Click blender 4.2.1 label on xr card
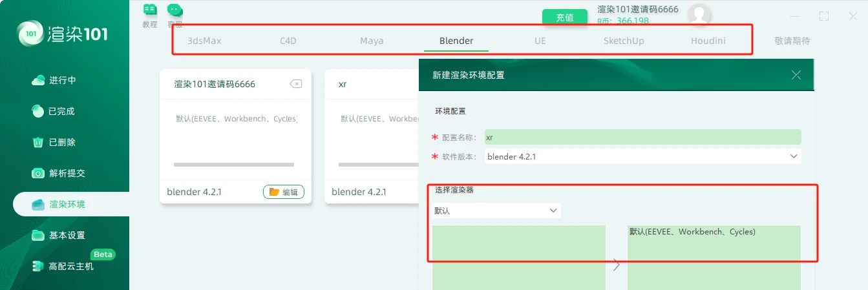The height and width of the screenshot is (290, 868). pyautogui.click(x=359, y=192)
